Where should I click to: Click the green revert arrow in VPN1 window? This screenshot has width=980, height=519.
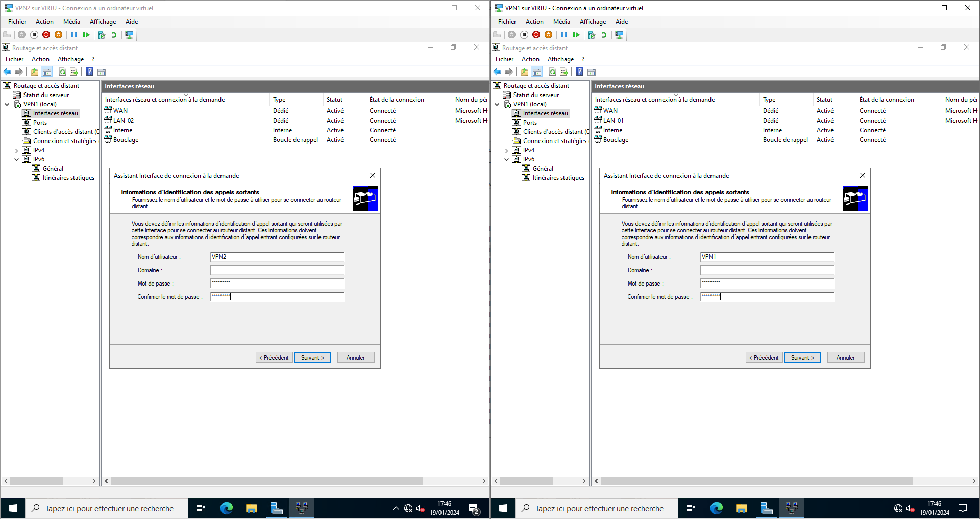(x=604, y=35)
